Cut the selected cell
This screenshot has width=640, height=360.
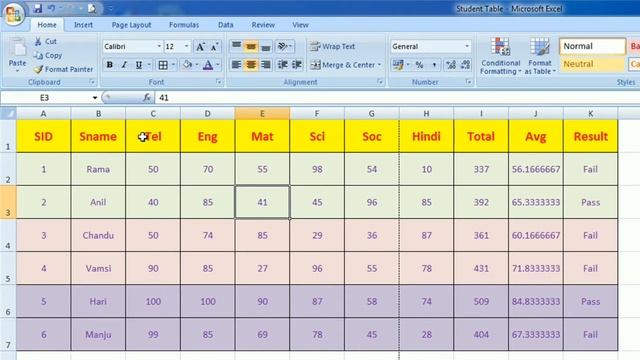tap(45, 41)
